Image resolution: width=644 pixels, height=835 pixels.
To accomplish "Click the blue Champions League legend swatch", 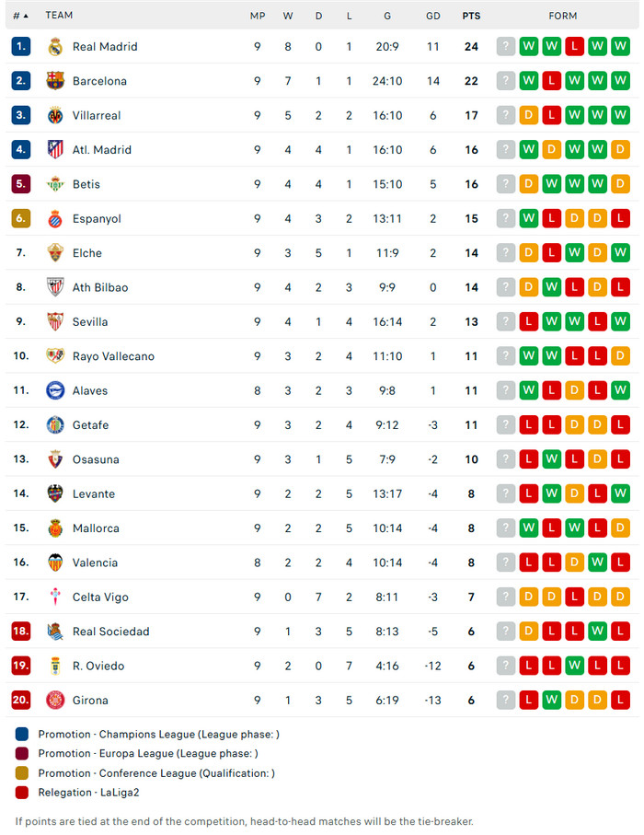I will 22,735.
